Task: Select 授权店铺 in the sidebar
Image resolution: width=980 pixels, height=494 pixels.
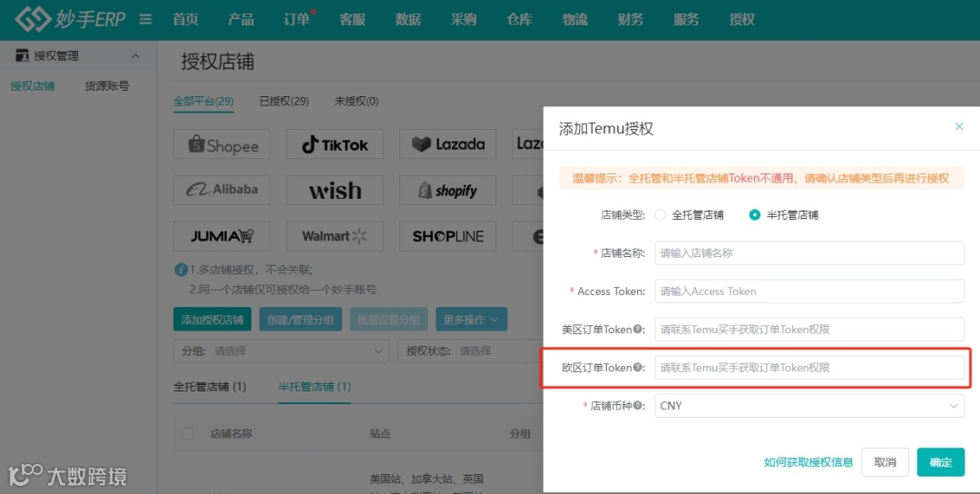Action: click(33, 86)
